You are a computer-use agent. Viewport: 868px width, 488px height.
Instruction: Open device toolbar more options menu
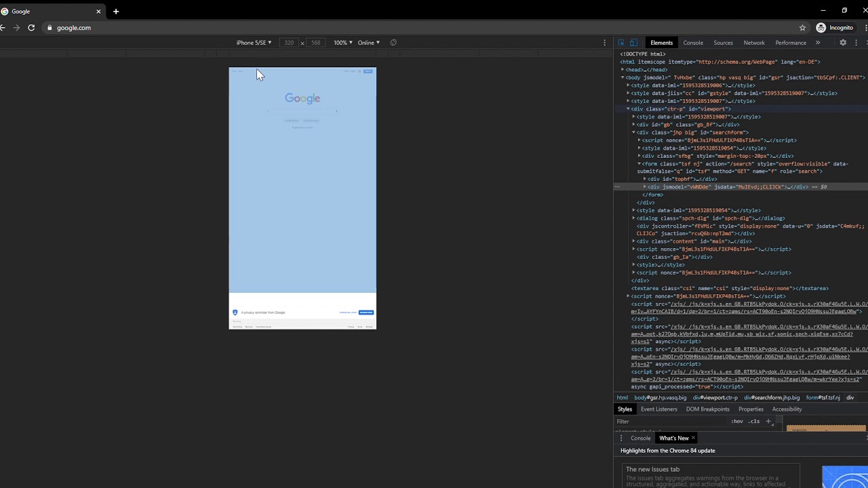604,43
